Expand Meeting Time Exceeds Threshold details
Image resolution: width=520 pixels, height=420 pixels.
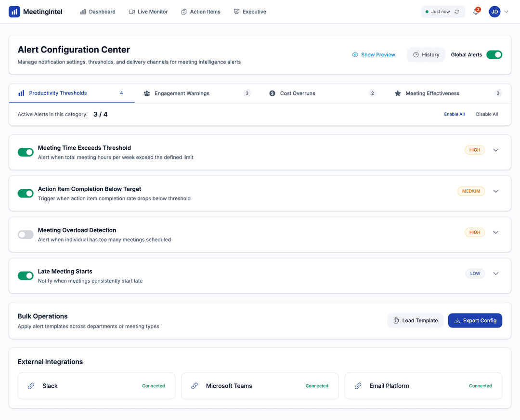click(496, 150)
